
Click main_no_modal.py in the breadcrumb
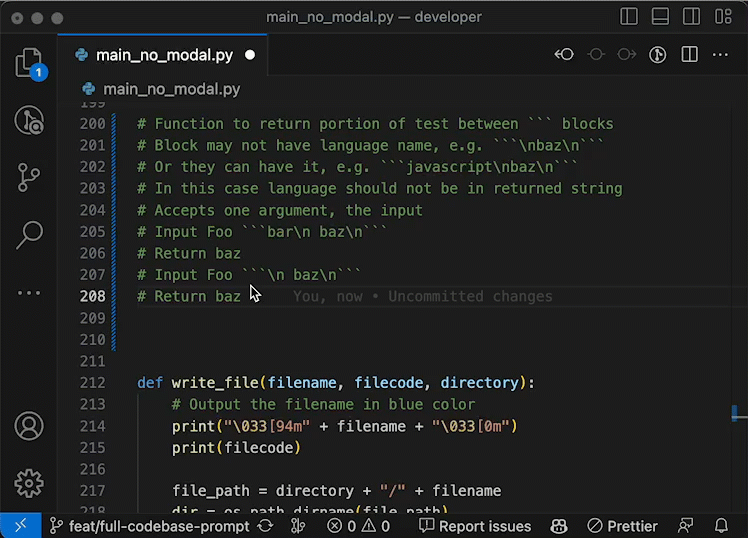[x=171, y=89]
